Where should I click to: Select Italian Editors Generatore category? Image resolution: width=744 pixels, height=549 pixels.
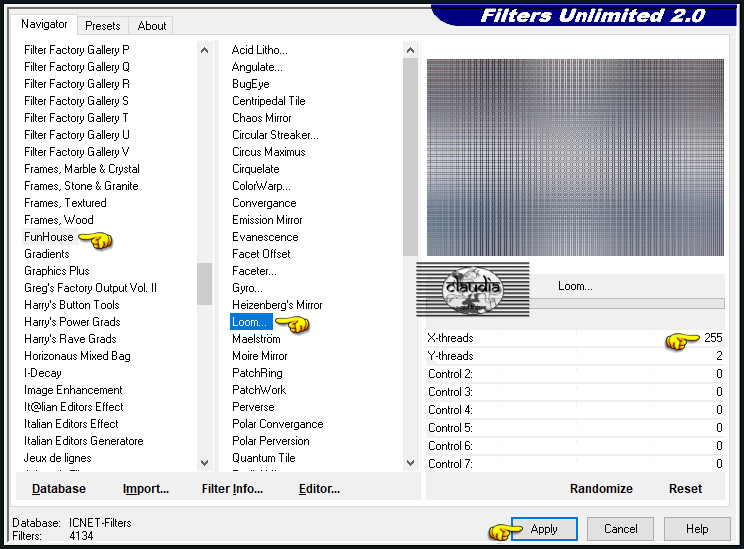tap(84, 441)
